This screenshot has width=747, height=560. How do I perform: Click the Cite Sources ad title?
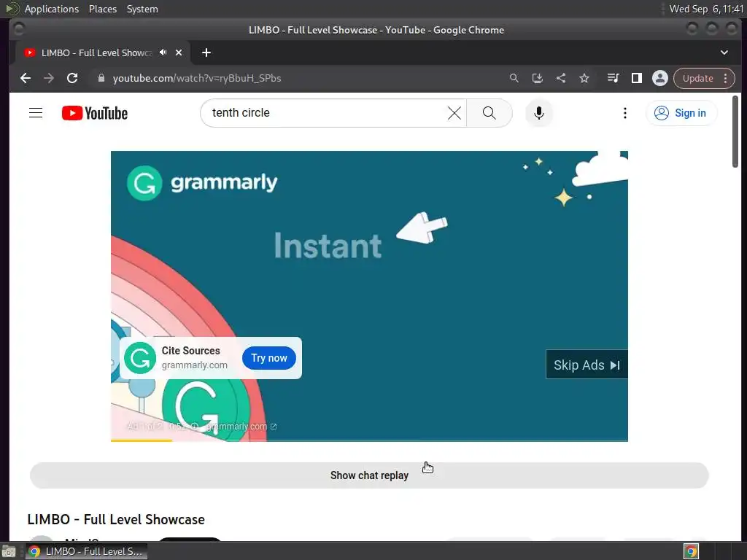click(x=190, y=351)
